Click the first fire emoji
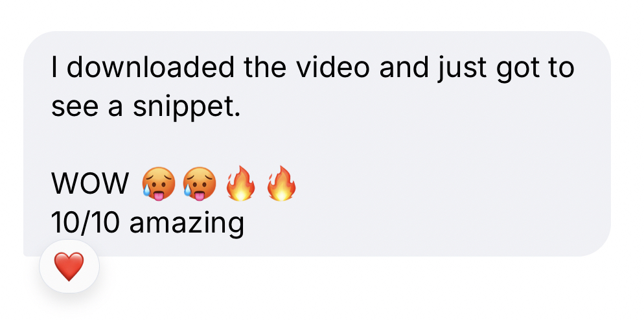 240,183
